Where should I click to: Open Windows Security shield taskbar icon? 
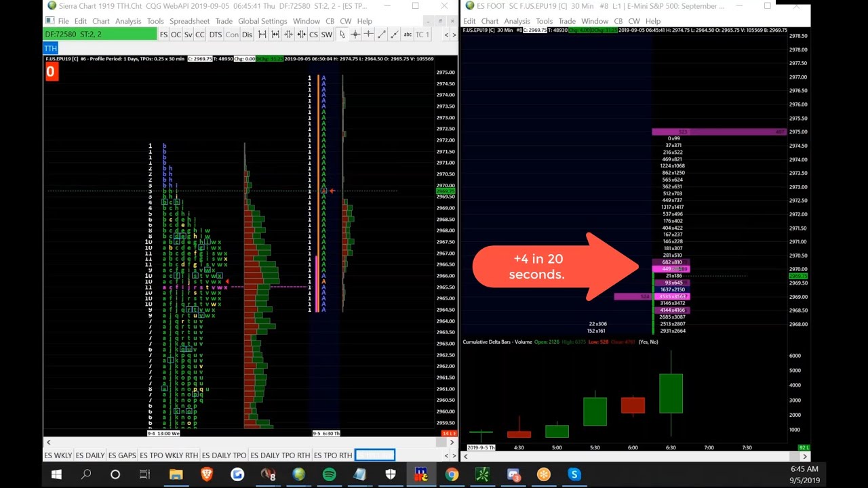(391, 474)
